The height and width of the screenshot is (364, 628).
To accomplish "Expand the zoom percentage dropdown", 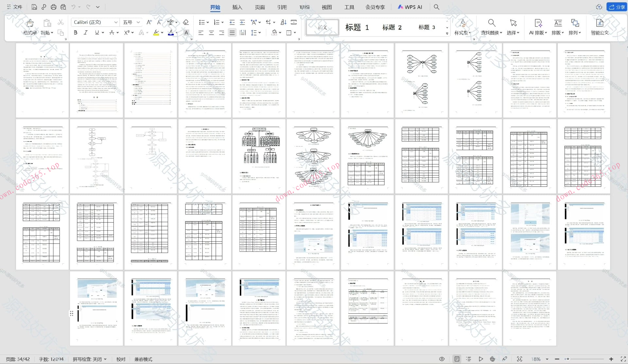I will tap(547, 359).
